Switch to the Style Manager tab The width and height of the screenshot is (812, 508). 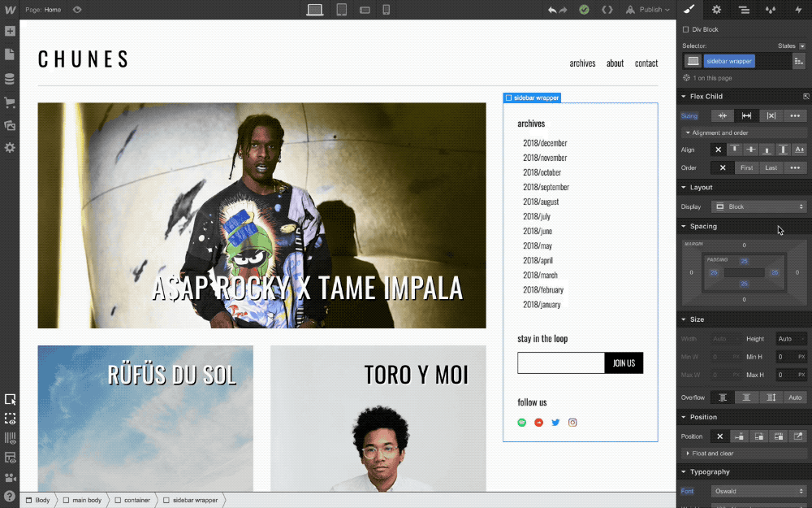[x=771, y=9]
